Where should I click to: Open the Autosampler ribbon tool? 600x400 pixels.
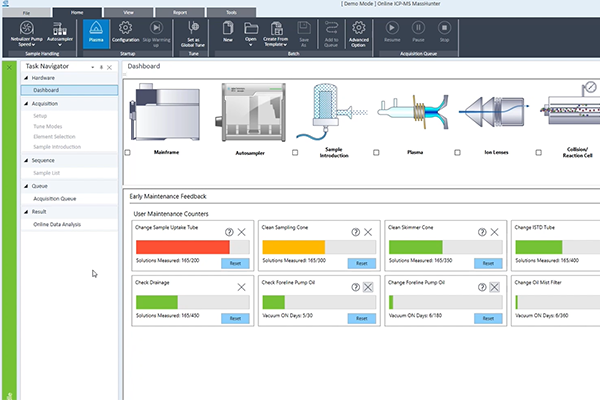coord(60,34)
